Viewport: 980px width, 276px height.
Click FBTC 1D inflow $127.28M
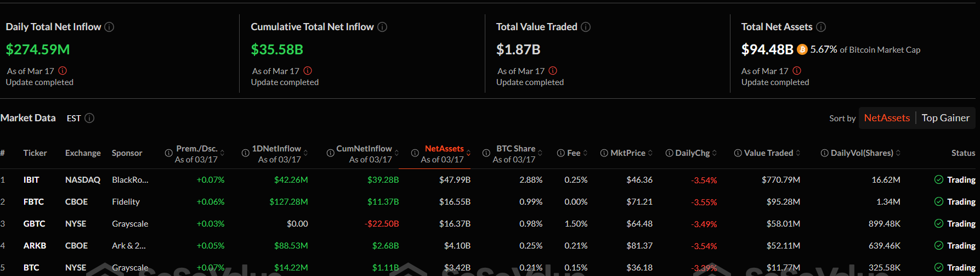tap(288, 201)
